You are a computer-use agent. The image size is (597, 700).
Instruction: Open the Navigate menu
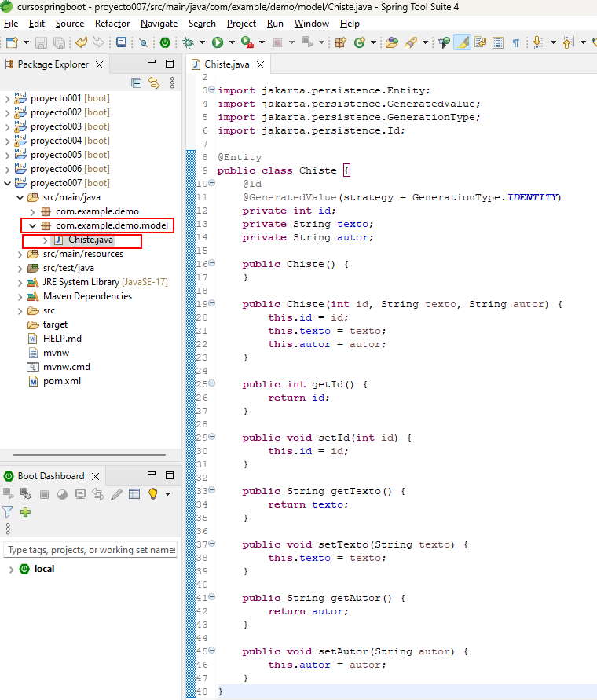159,24
